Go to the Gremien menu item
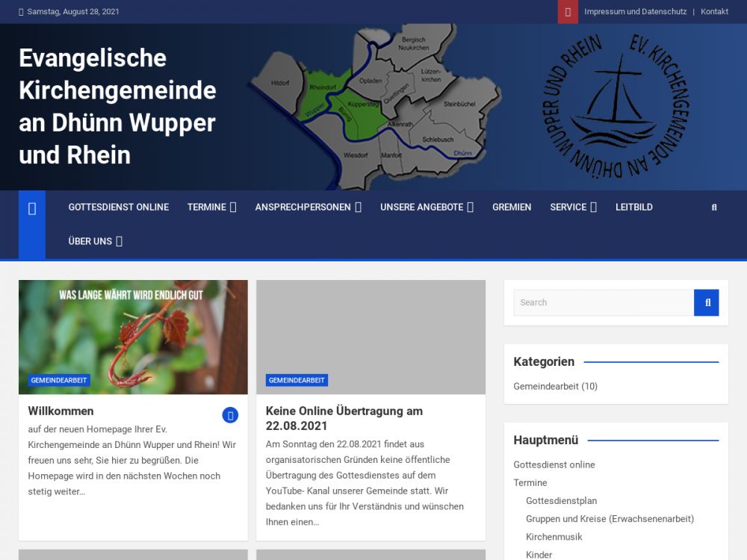This screenshot has height=560, width=747. point(512,208)
